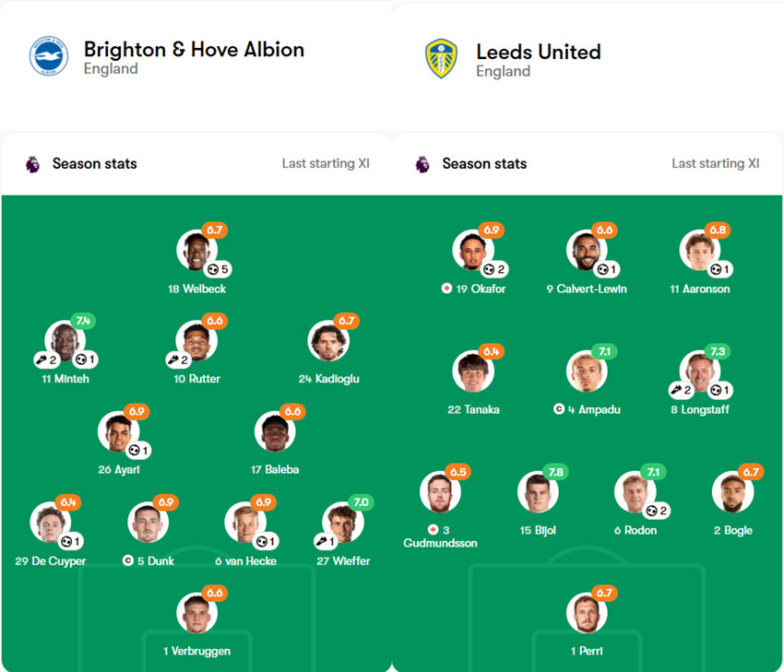
Task: Switch to Leeds' Last starting XI tab
Action: point(716,163)
